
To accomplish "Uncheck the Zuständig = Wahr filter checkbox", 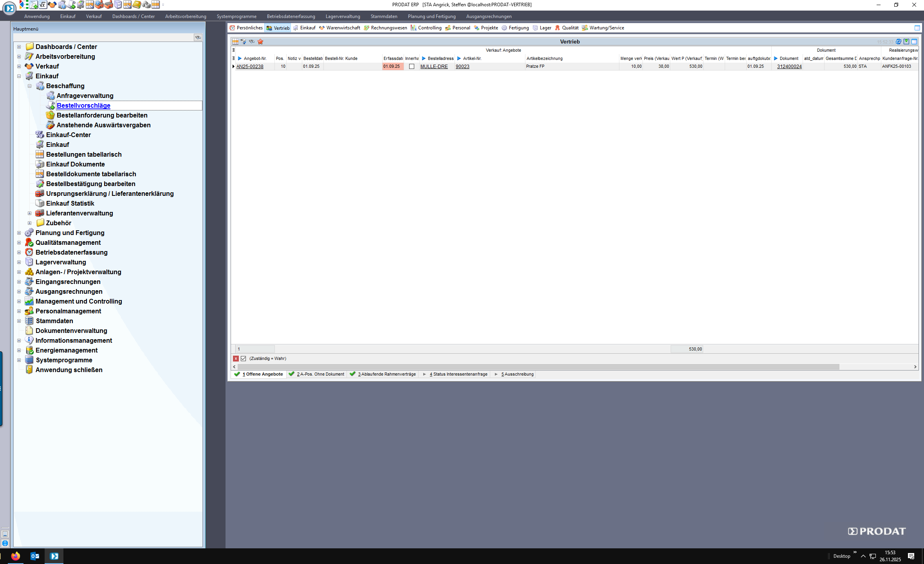I will (244, 359).
